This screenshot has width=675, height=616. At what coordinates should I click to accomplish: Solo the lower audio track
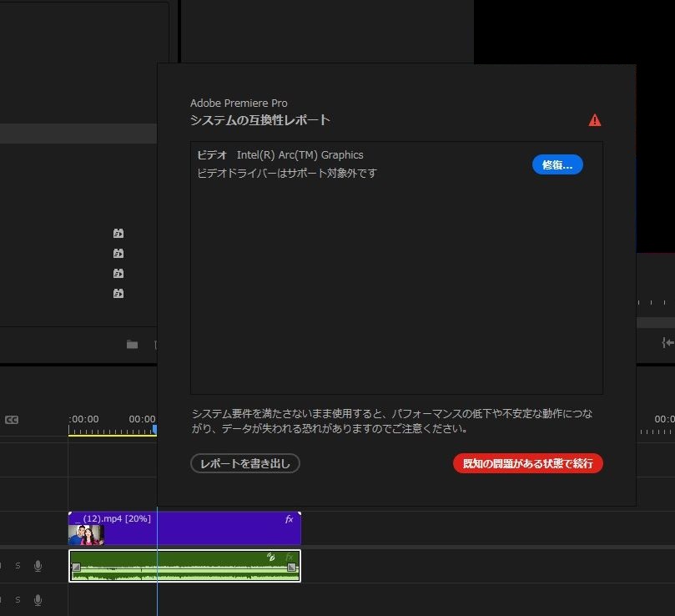[x=18, y=600]
